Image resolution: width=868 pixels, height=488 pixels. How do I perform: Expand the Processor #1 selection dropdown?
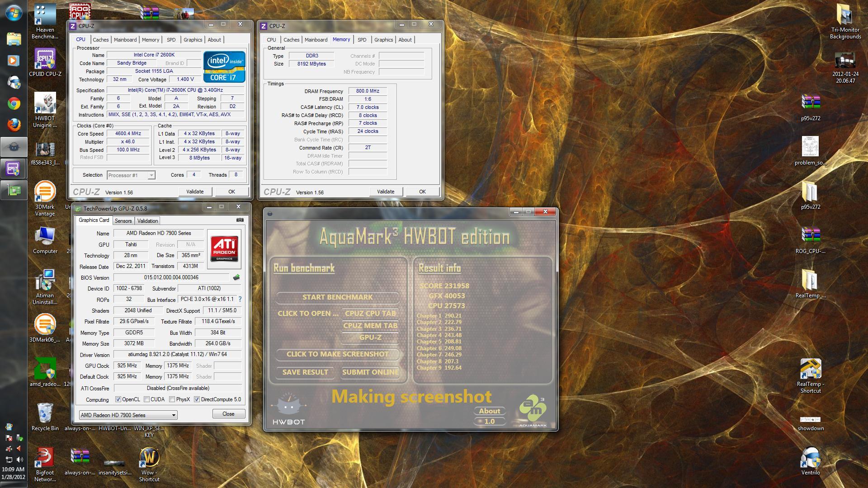coord(151,175)
